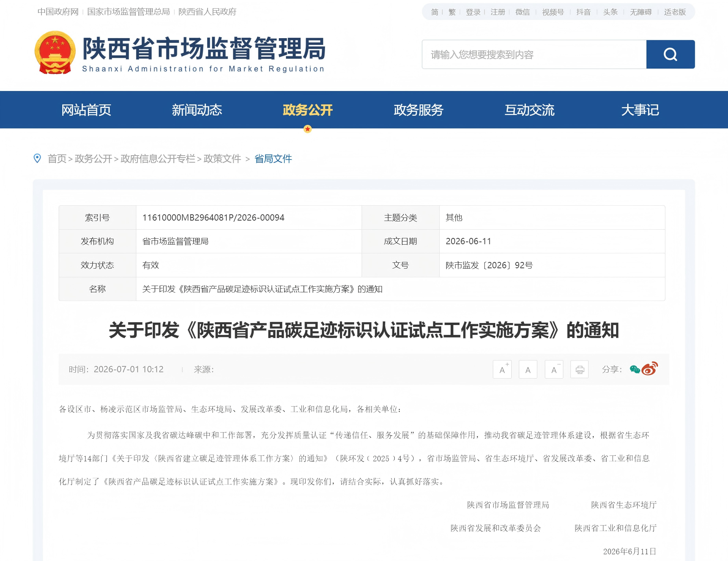Go to 政务公开 in breadcrumb
728x561 pixels.
[x=93, y=159]
